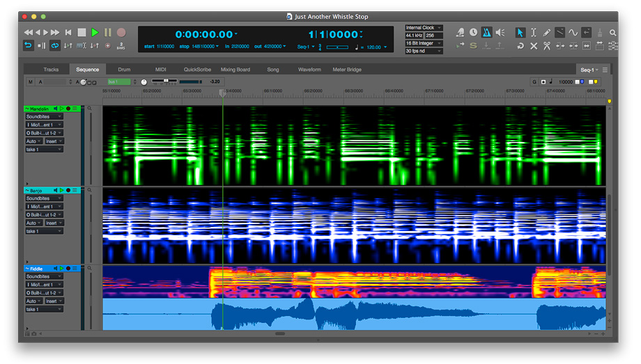Select the reshape sine-curve tool
641x364 pixels.
click(573, 32)
